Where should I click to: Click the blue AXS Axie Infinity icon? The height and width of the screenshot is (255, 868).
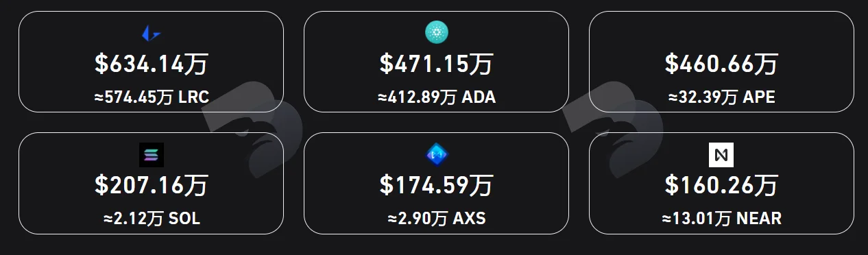click(x=436, y=154)
